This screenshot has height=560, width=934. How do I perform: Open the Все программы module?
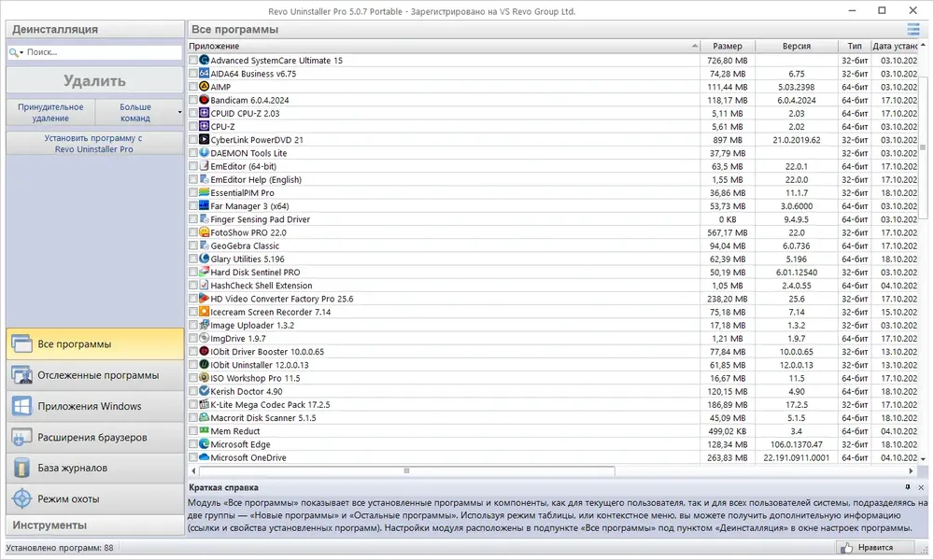[x=95, y=344]
